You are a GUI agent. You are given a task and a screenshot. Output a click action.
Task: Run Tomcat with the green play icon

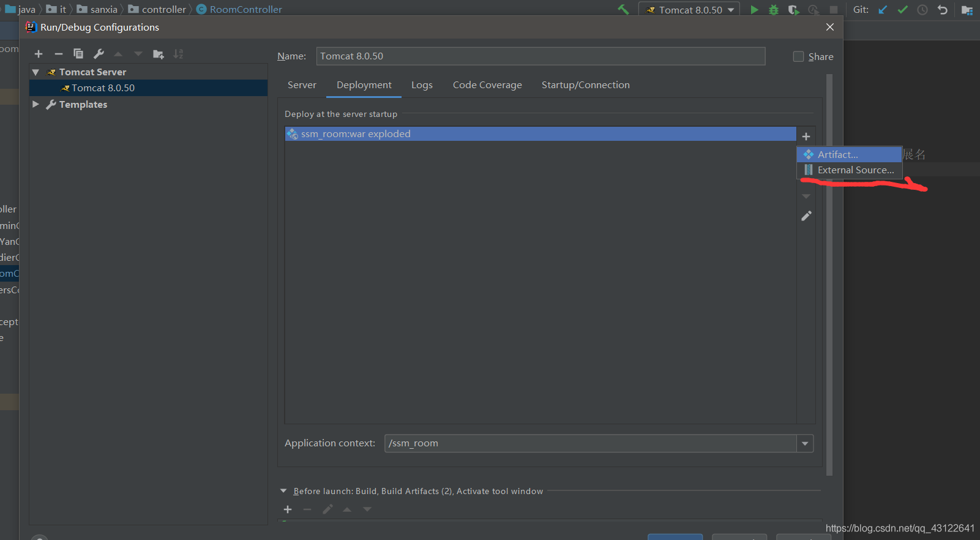pos(754,10)
